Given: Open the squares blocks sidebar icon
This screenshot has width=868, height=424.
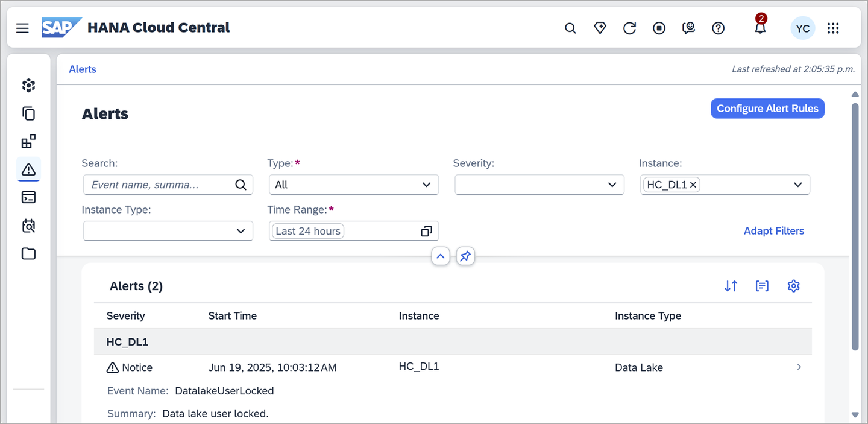Looking at the screenshot, I should tap(28, 142).
